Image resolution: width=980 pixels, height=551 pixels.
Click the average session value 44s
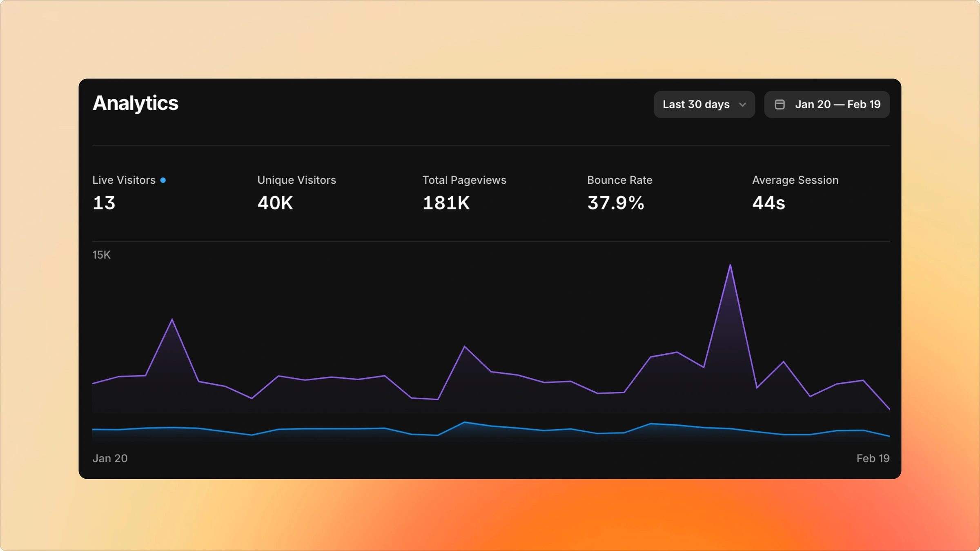768,203
